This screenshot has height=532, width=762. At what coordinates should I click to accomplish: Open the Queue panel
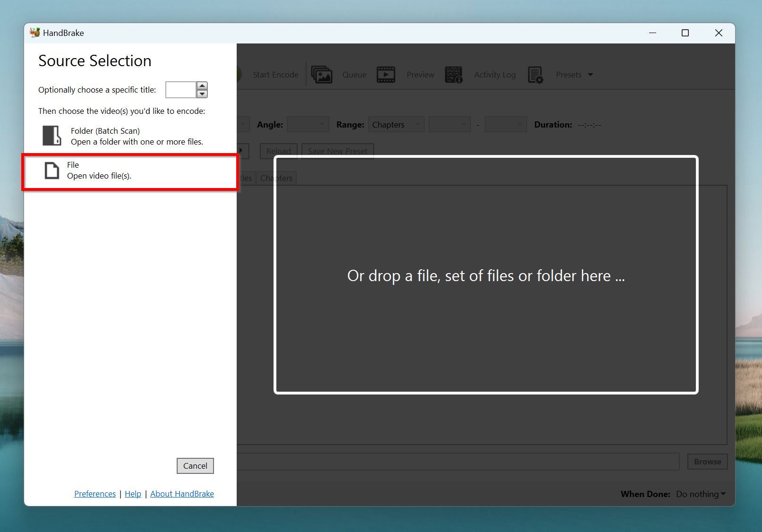[354, 74]
